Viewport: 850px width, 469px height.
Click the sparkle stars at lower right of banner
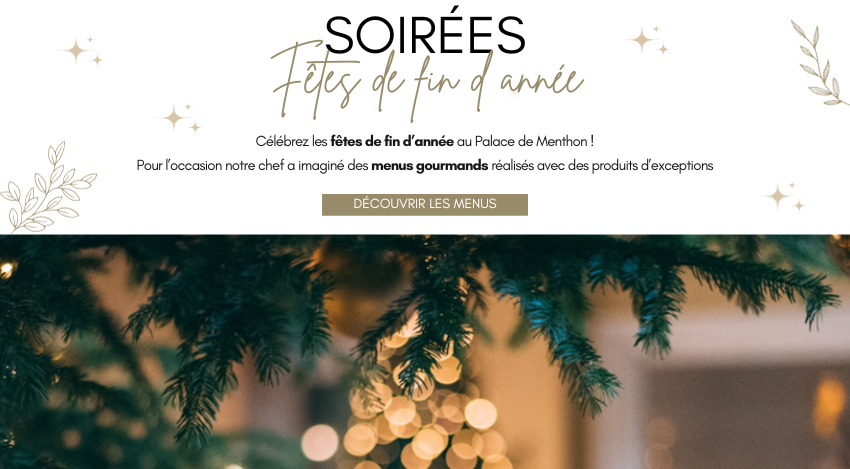(783, 196)
